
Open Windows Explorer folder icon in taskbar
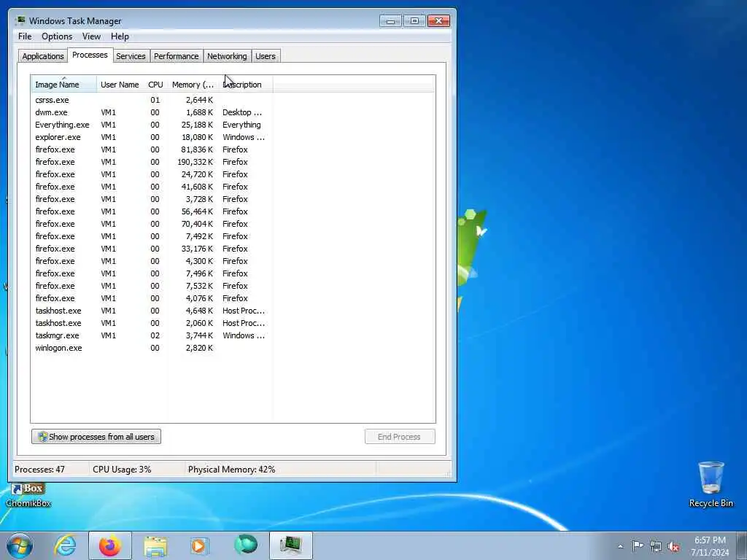tap(155, 545)
